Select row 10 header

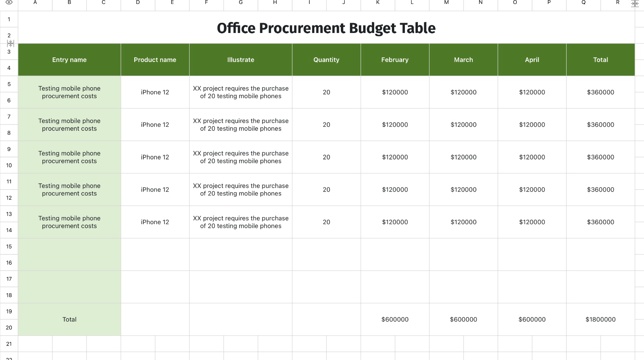click(9, 165)
